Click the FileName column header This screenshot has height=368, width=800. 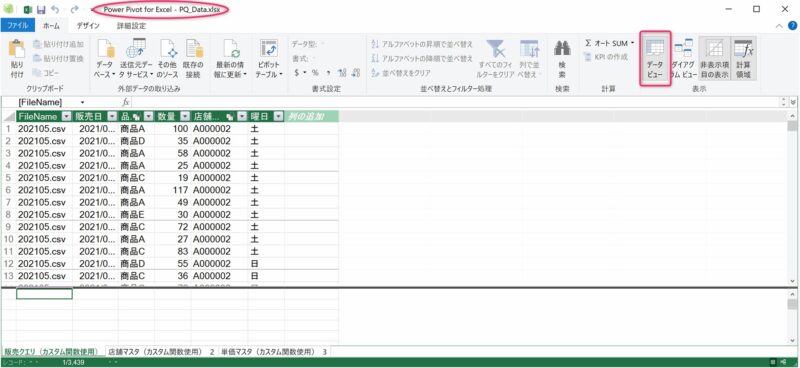coord(39,116)
